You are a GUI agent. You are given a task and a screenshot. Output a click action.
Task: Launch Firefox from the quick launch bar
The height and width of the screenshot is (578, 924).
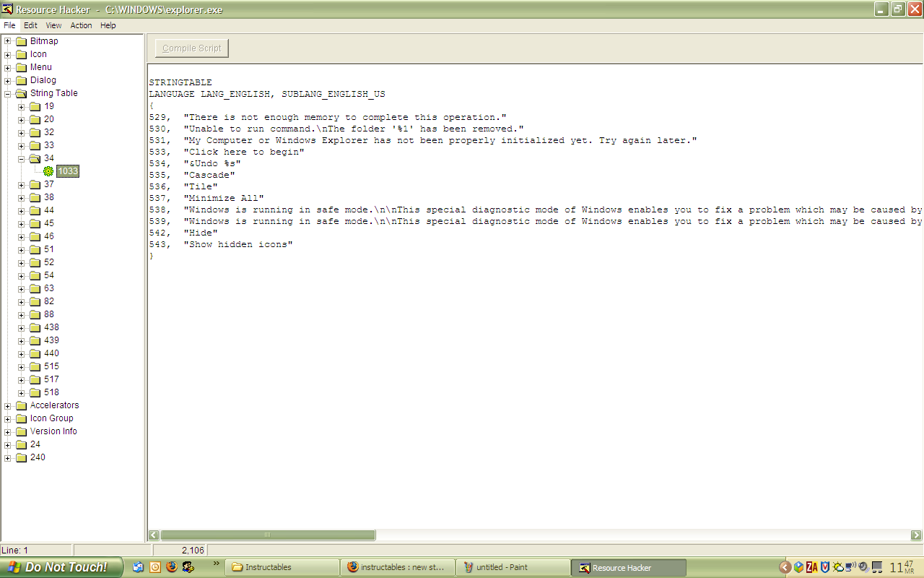(x=172, y=567)
